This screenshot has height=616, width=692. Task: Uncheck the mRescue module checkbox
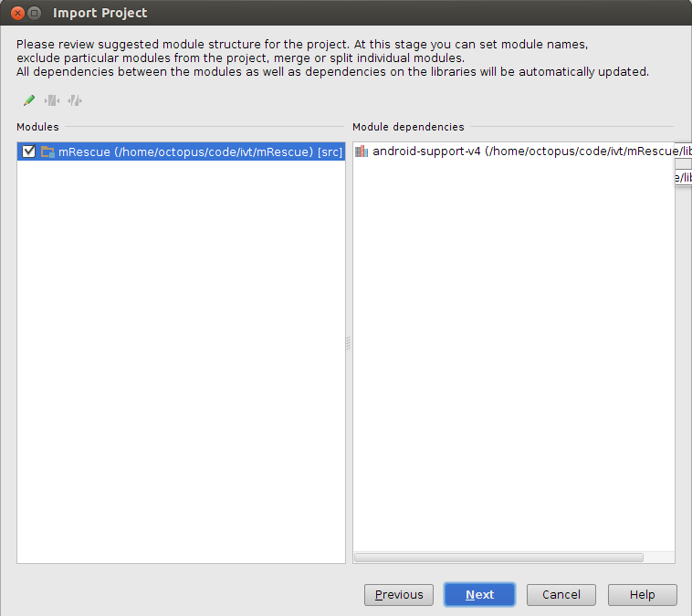coord(28,151)
